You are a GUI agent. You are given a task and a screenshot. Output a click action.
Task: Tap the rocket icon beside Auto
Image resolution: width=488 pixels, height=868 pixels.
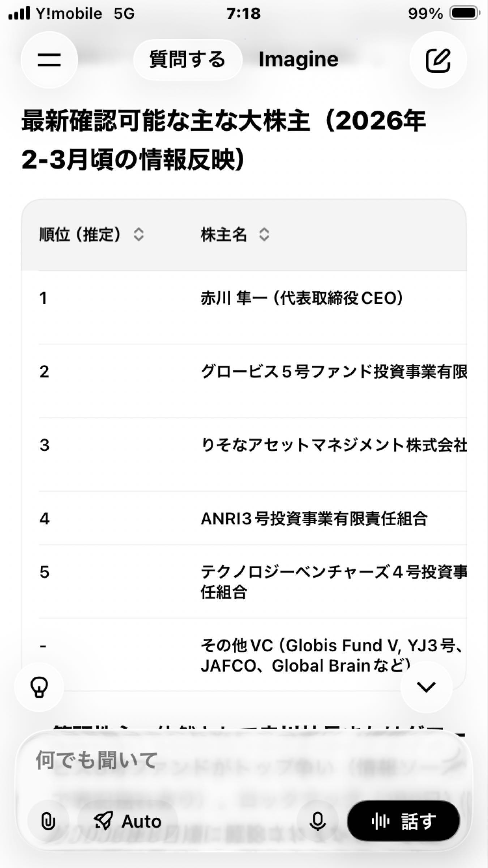coord(103,821)
